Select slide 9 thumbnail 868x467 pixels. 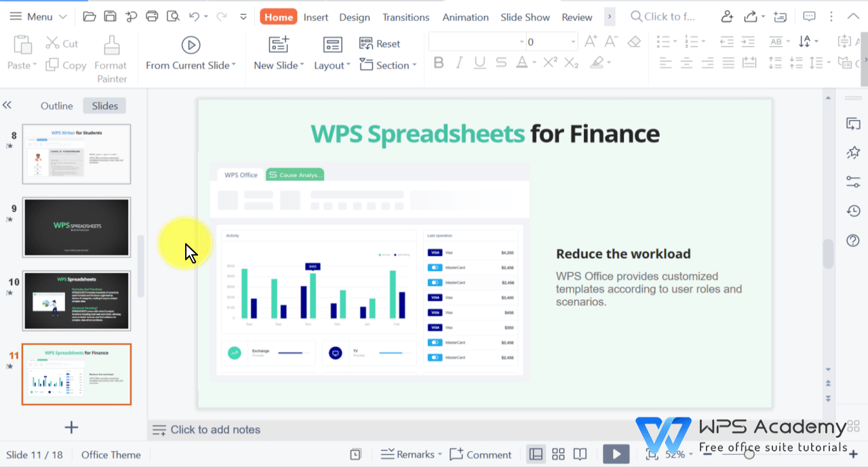pos(77,227)
